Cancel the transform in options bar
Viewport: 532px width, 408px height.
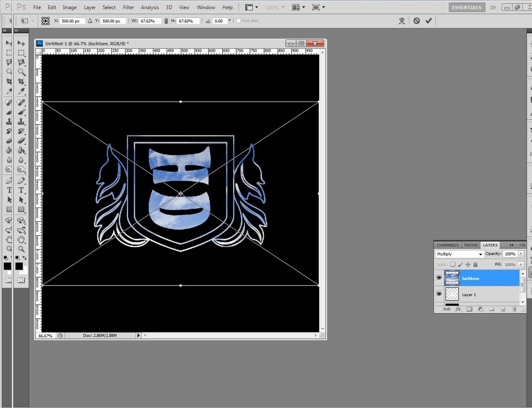click(x=416, y=20)
